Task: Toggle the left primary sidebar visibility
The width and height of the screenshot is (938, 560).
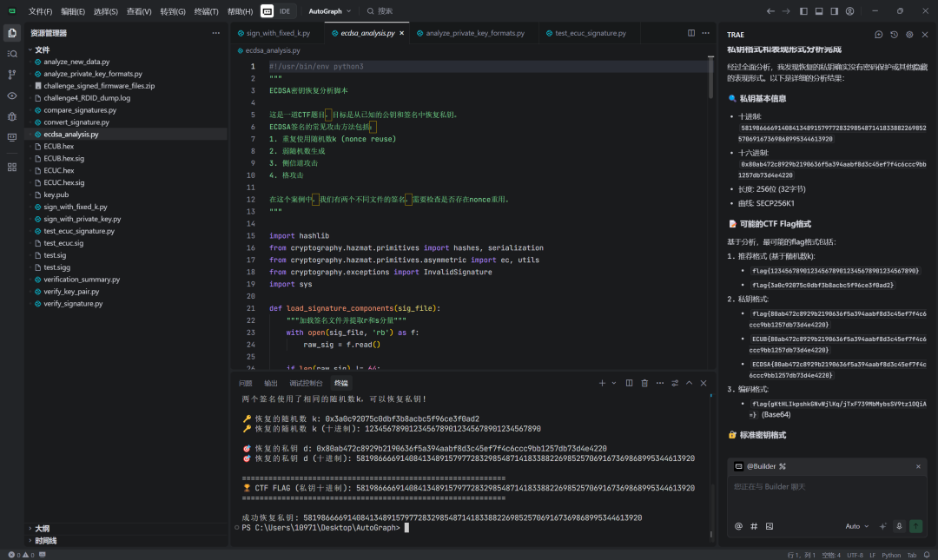Action: coord(804,11)
